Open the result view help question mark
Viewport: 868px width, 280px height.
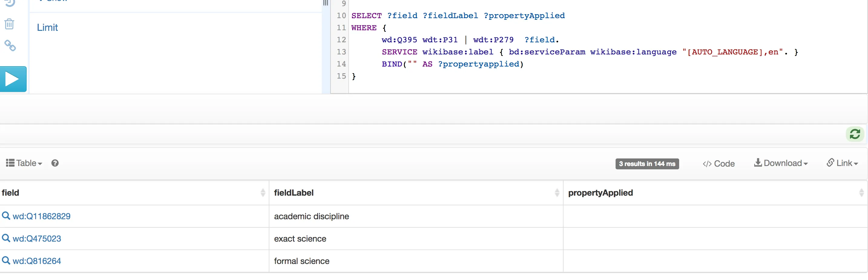tap(55, 163)
